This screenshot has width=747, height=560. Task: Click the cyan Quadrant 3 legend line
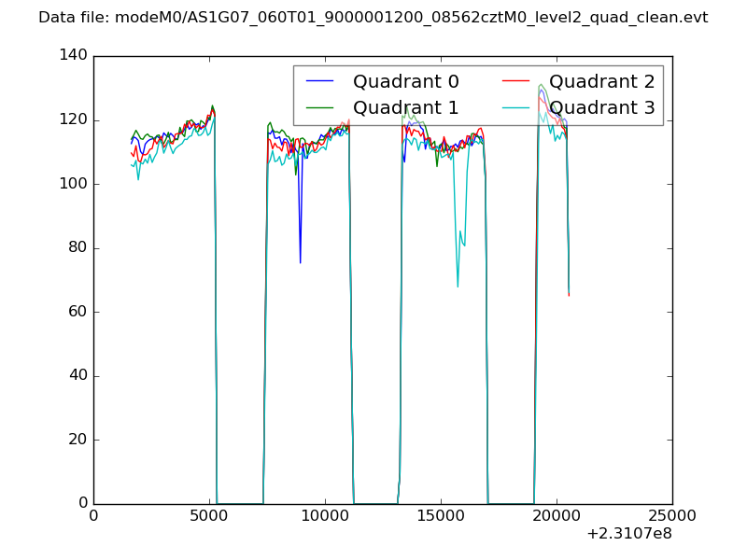coord(515,108)
